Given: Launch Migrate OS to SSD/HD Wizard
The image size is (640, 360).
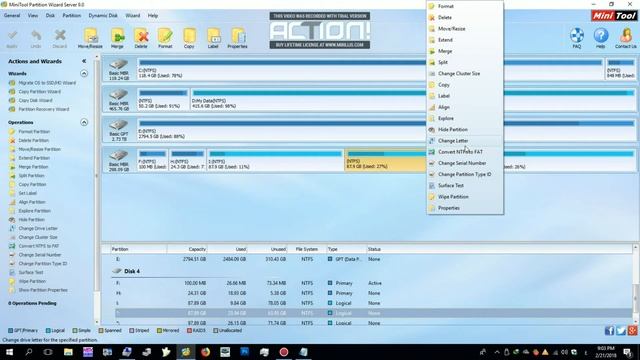Looking at the screenshot, I should coord(47,83).
